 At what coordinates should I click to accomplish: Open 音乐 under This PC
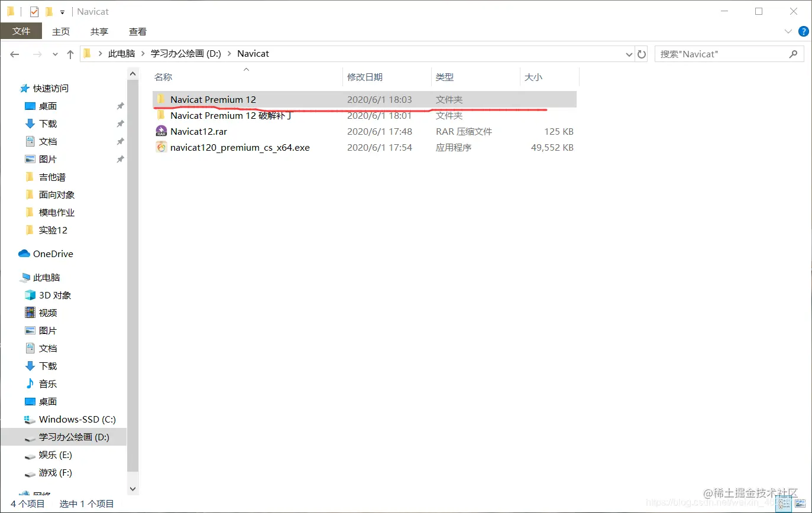(x=48, y=384)
